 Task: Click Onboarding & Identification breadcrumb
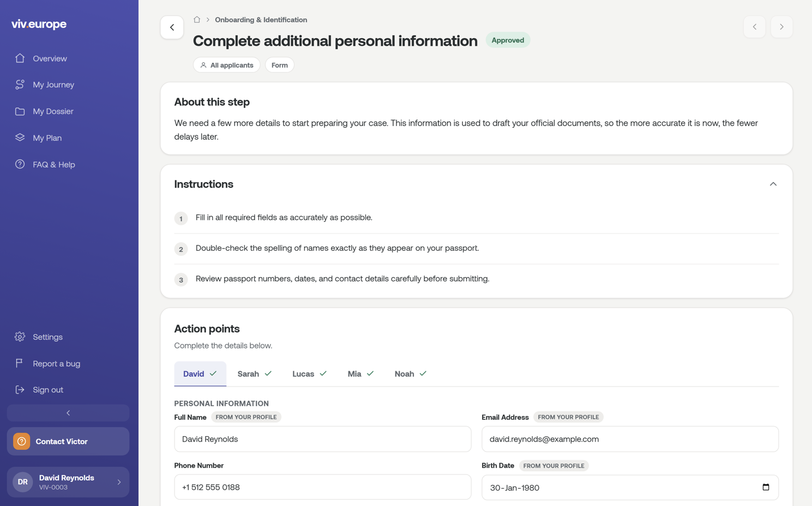point(261,20)
